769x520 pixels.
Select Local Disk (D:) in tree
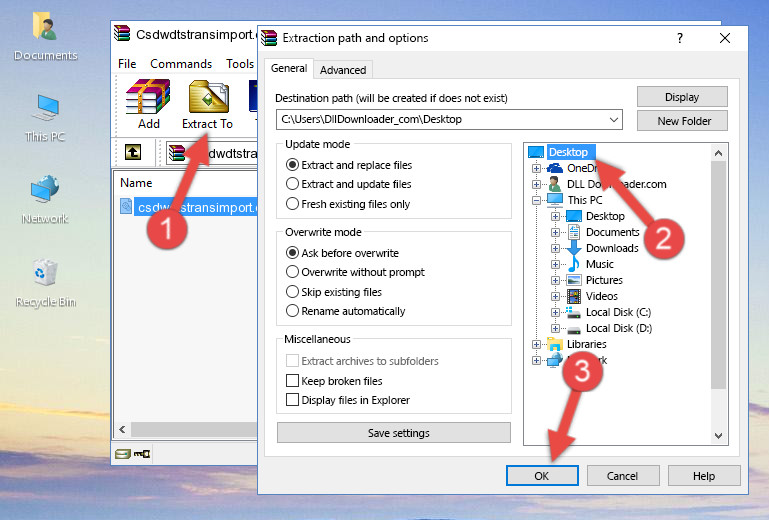[x=619, y=328]
